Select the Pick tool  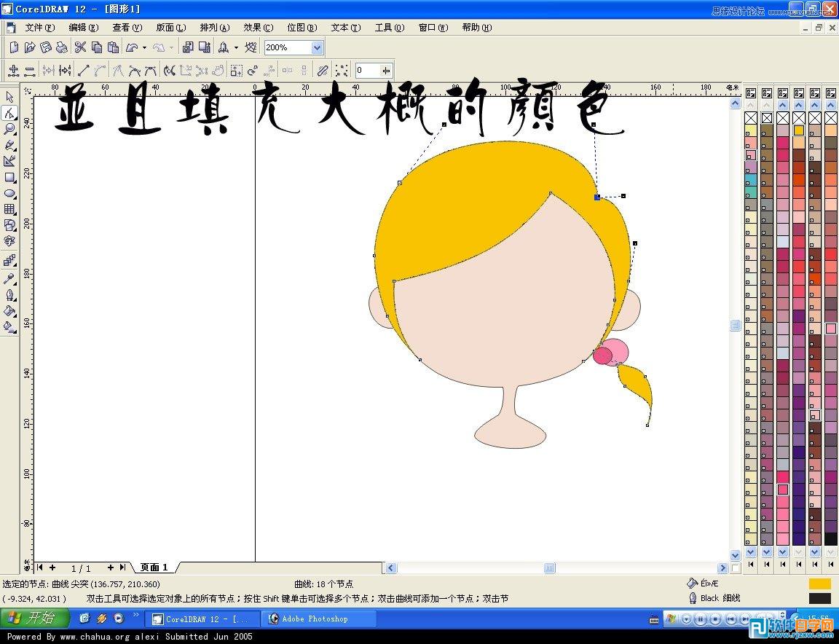point(10,97)
